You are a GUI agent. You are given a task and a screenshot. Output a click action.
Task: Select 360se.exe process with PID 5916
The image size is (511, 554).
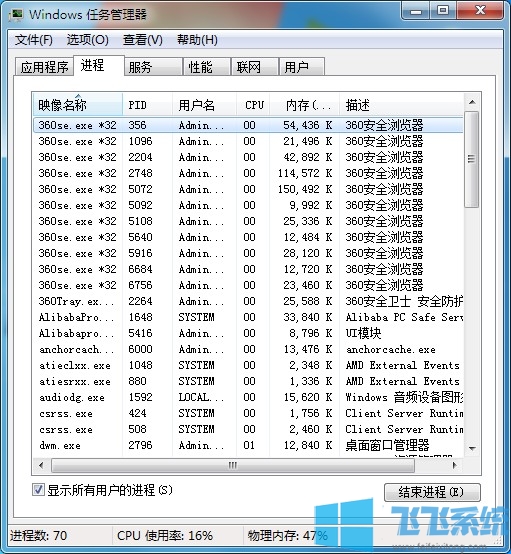(248, 253)
